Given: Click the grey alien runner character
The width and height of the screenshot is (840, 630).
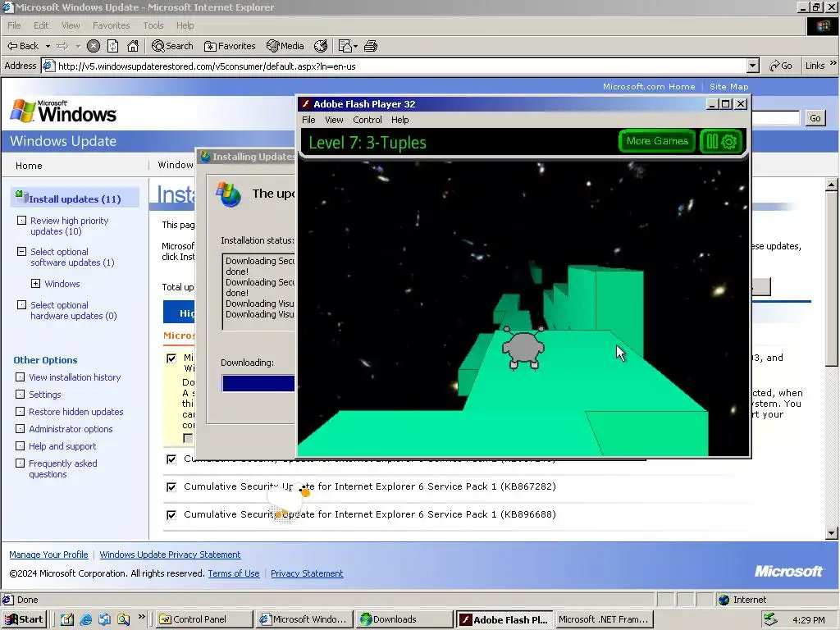Looking at the screenshot, I should (523, 348).
